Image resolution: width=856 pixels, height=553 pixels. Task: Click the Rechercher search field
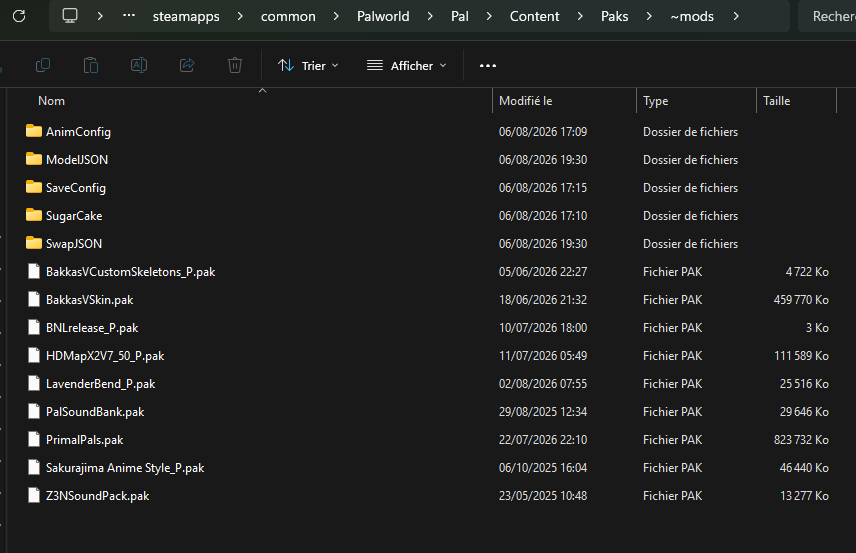(x=827, y=16)
